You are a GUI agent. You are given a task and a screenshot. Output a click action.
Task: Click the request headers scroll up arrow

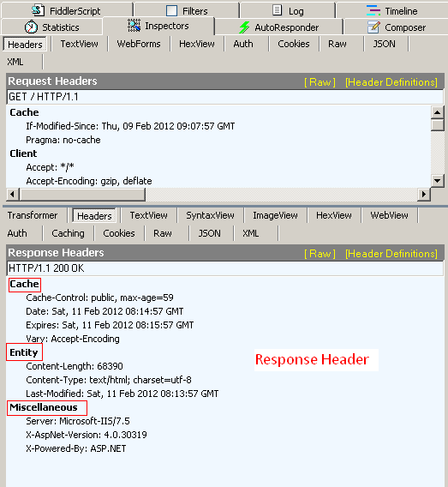pos(437,112)
